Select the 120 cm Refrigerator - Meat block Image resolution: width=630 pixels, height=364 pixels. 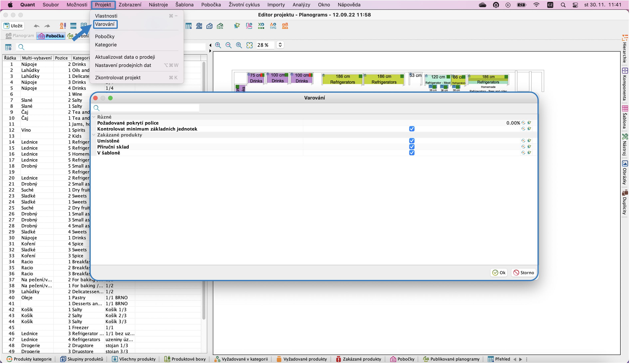pyautogui.click(x=438, y=79)
